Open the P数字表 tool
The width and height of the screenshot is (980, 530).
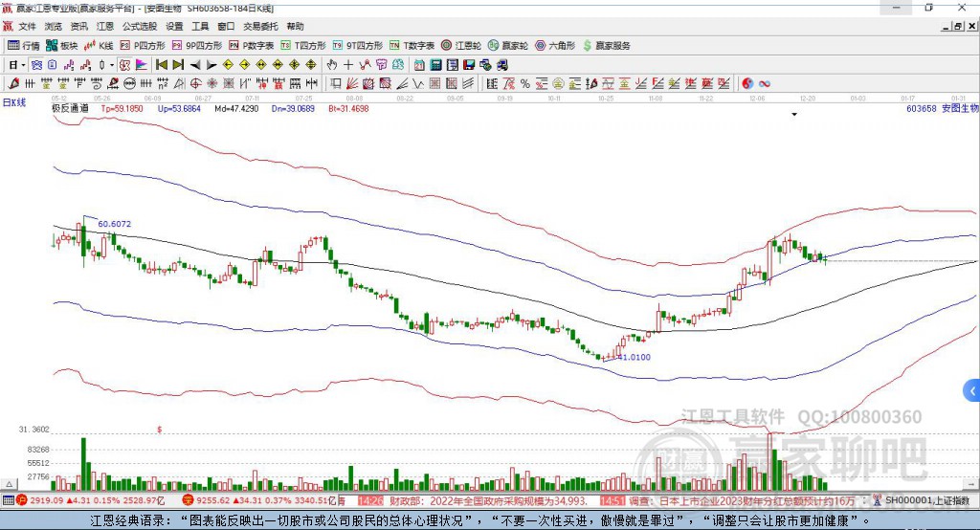252,46
